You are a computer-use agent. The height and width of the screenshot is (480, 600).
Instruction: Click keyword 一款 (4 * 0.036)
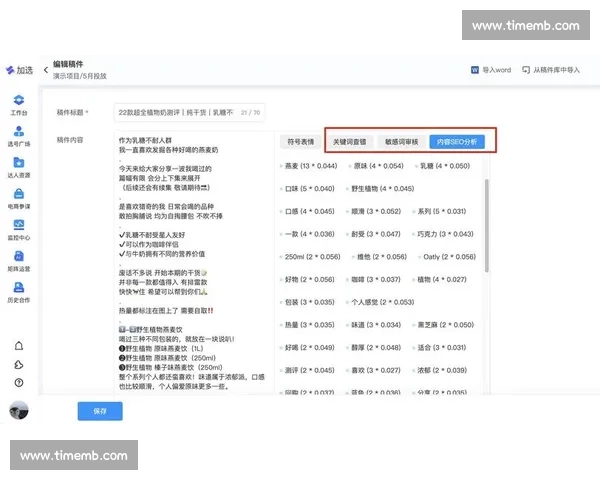310,234
